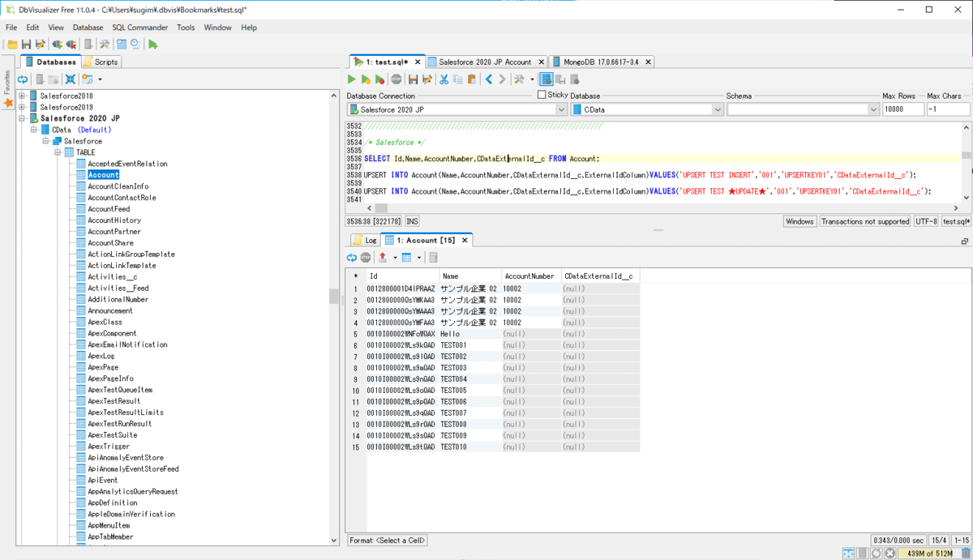Click the Favorites star icon in the left sidebar

point(8,103)
